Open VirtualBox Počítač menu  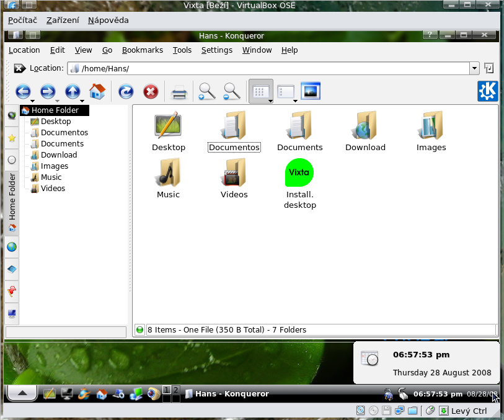22,20
